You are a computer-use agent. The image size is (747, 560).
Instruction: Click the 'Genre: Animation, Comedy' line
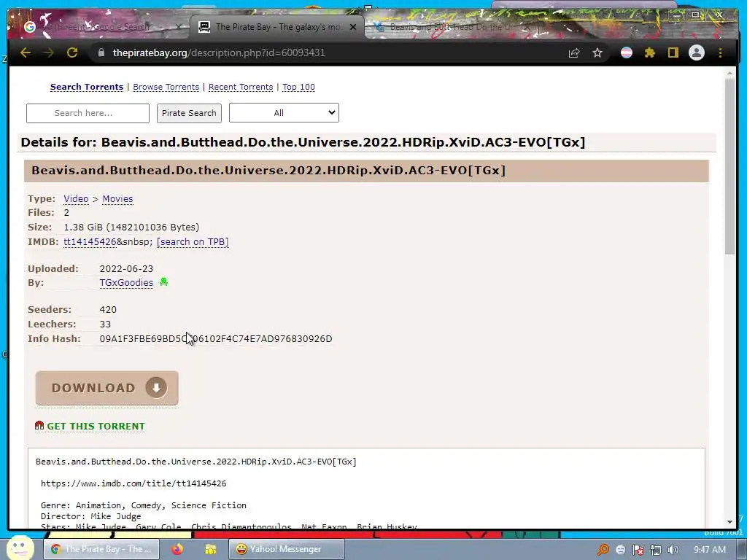(144, 505)
